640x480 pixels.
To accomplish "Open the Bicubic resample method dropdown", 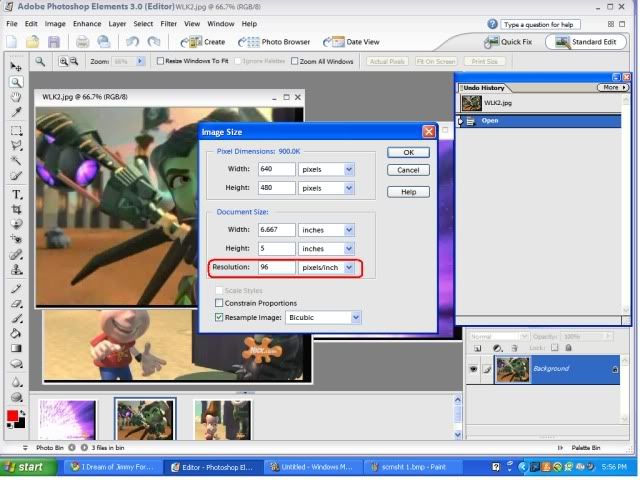I will click(355, 317).
